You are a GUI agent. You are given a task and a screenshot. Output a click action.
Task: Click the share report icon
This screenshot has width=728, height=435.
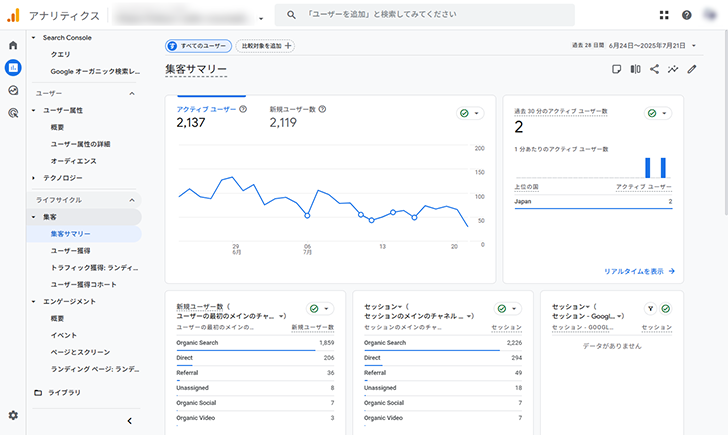click(x=654, y=69)
